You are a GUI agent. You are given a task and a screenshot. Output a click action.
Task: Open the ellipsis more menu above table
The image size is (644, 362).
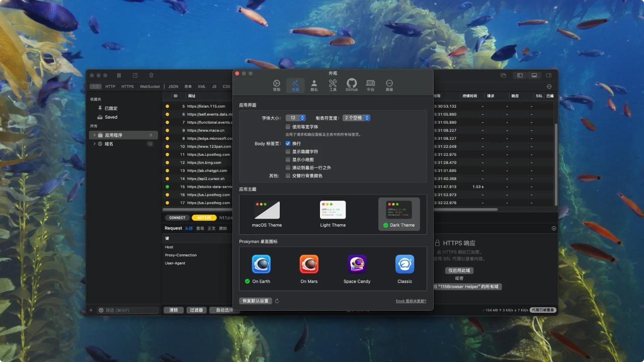pyautogui.click(x=549, y=86)
